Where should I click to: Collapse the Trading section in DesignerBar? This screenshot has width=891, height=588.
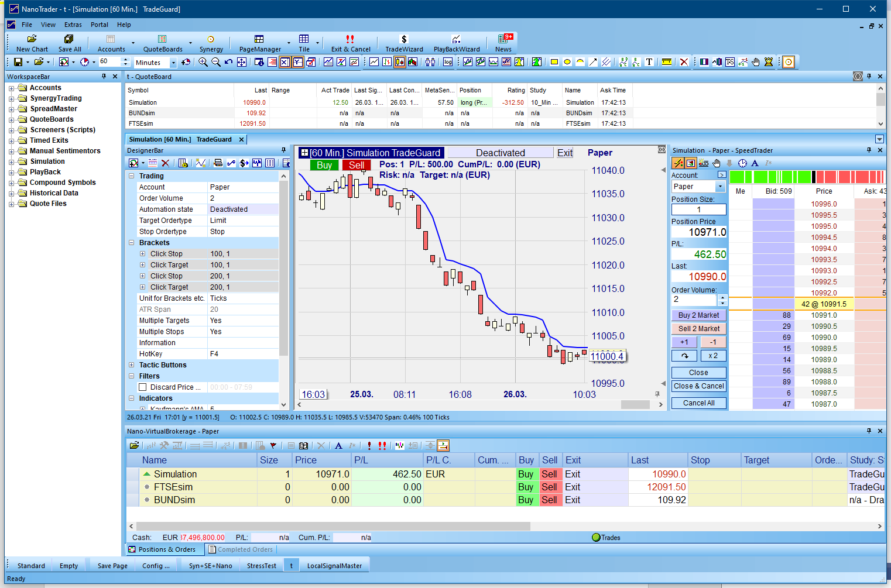click(132, 176)
